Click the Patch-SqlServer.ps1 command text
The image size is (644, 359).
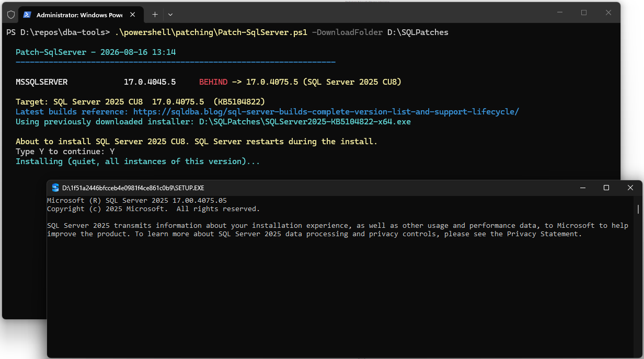coord(211,32)
